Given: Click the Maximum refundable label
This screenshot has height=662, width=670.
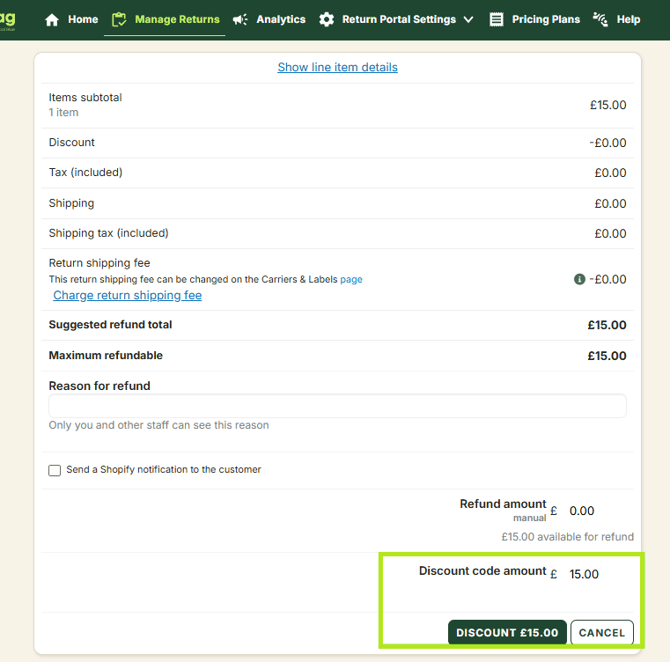Looking at the screenshot, I should pyautogui.click(x=106, y=356).
